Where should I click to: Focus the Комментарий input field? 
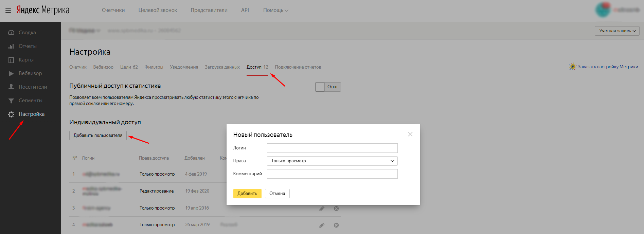coord(332,174)
